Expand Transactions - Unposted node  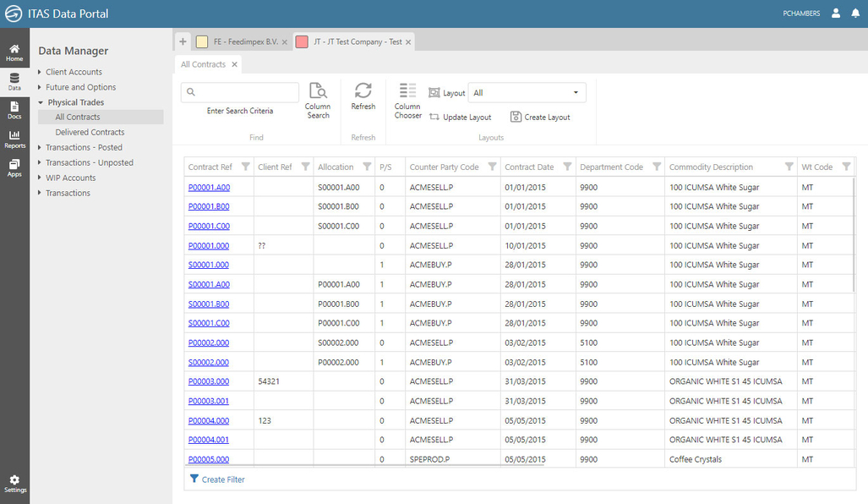[40, 162]
